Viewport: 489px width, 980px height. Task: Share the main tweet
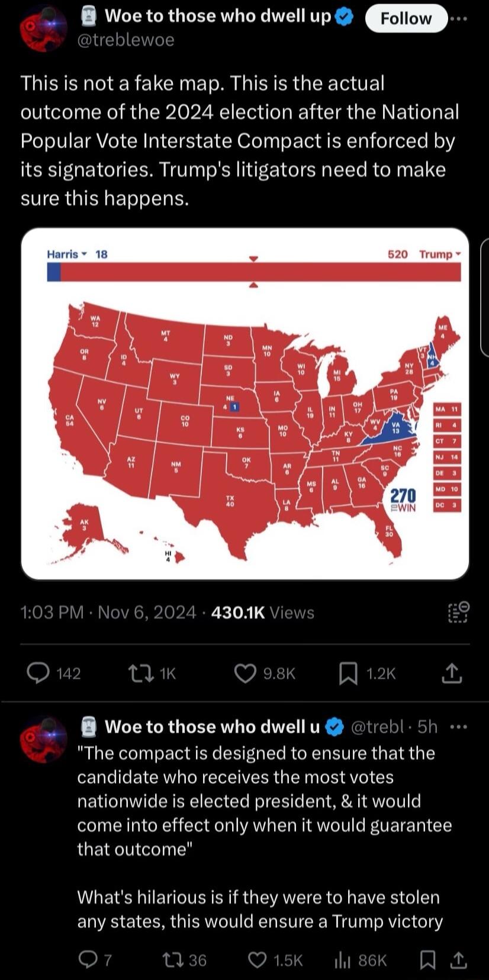[x=451, y=673]
